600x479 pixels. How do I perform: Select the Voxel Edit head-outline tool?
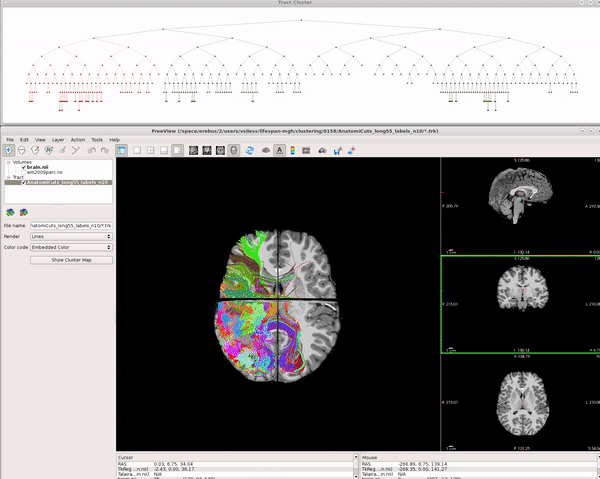click(x=22, y=150)
